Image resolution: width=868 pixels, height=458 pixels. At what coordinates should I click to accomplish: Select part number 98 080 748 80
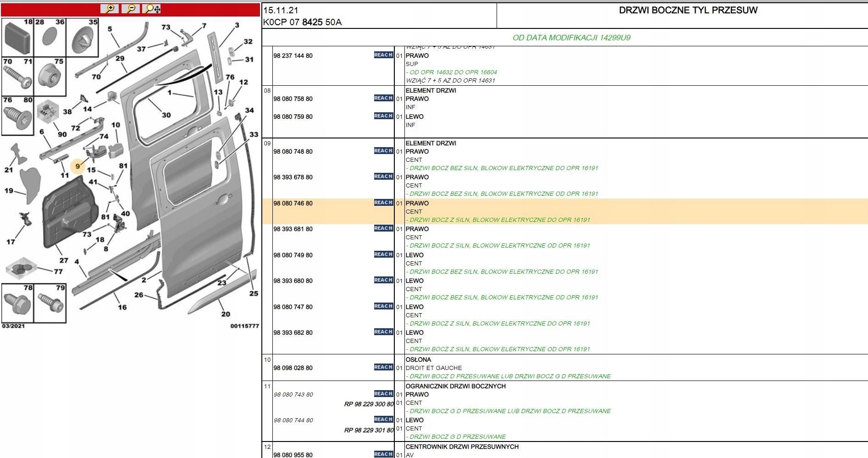293,152
